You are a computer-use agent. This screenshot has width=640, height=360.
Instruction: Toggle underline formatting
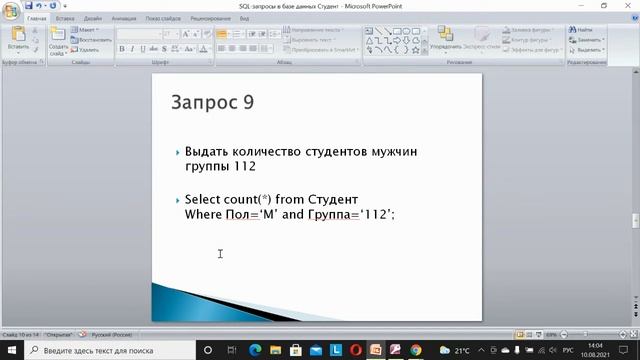(143, 49)
